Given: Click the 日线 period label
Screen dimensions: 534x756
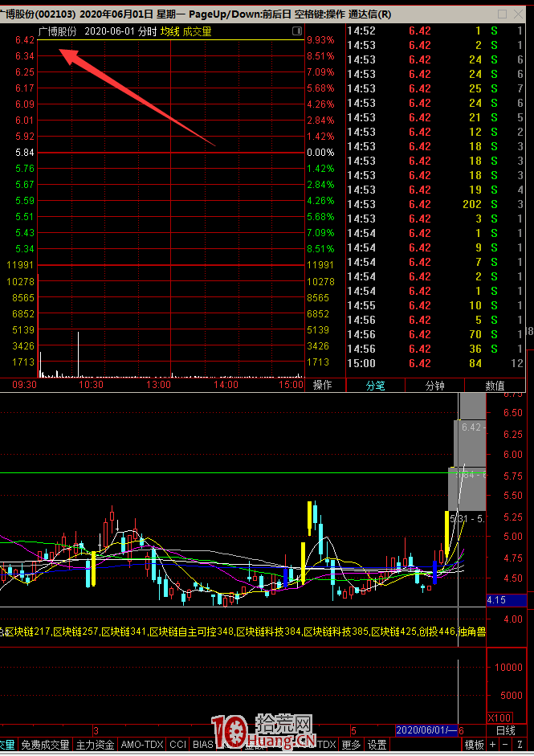Looking at the screenshot, I should (506, 730).
